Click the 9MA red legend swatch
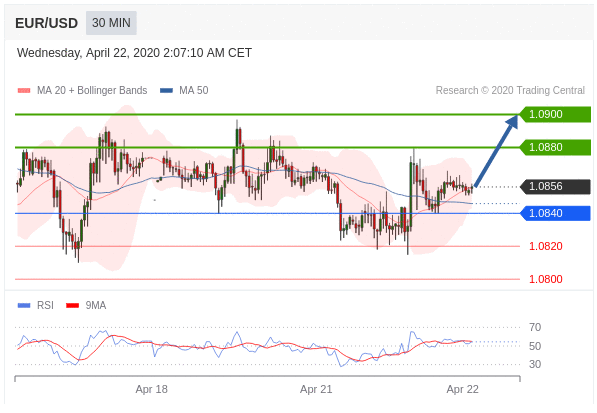Viewport: 597px width, 413px height. click(72, 305)
